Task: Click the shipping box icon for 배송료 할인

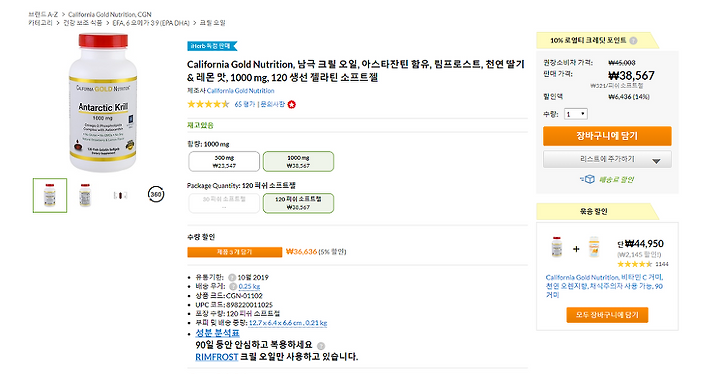Action: (x=587, y=179)
